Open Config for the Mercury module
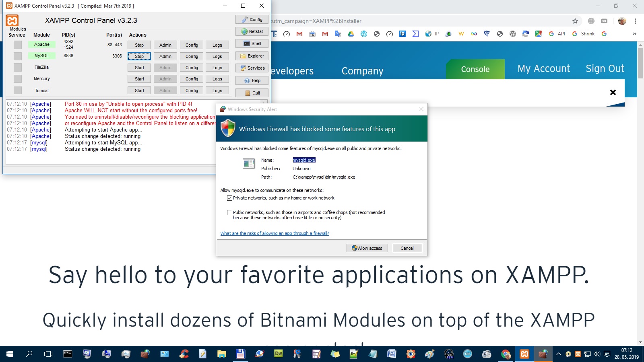 tap(192, 79)
